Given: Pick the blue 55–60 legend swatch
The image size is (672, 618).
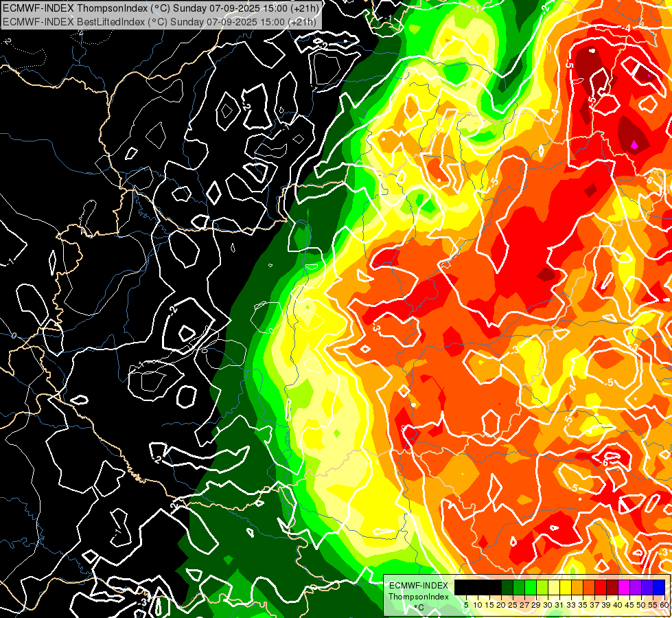Looking at the screenshot, I should [x=659, y=587].
